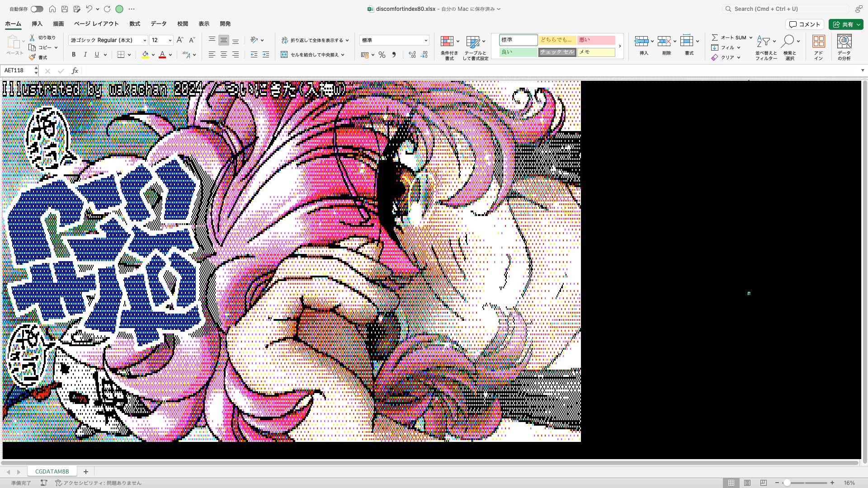868x488 pixels.
Task: Toggle Italic formatting
Action: point(85,55)
